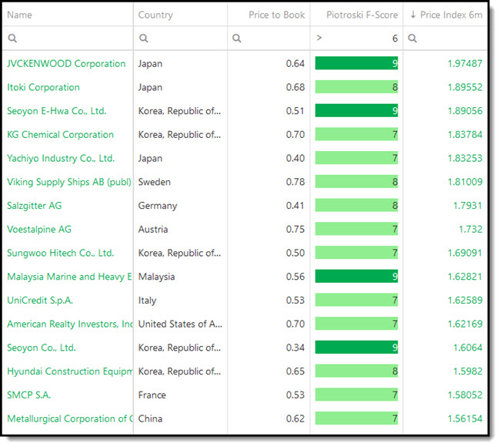Click Price to Book value 0.34
This screenshot has height=446, width=500.
tap(295, 348)
